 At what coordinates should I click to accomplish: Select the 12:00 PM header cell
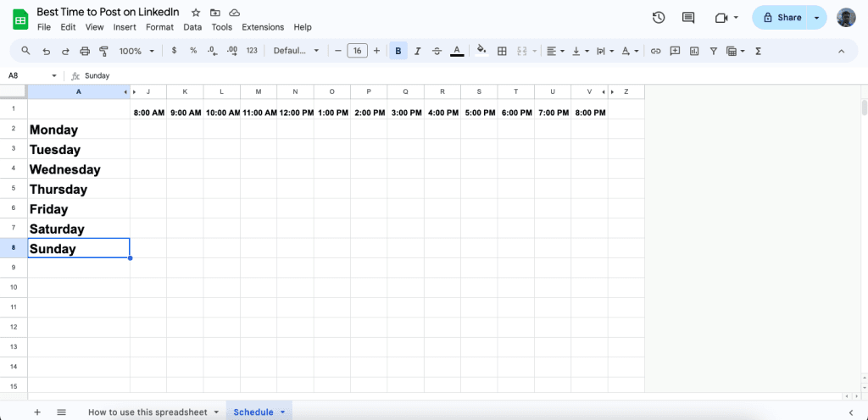click(296, 109)
